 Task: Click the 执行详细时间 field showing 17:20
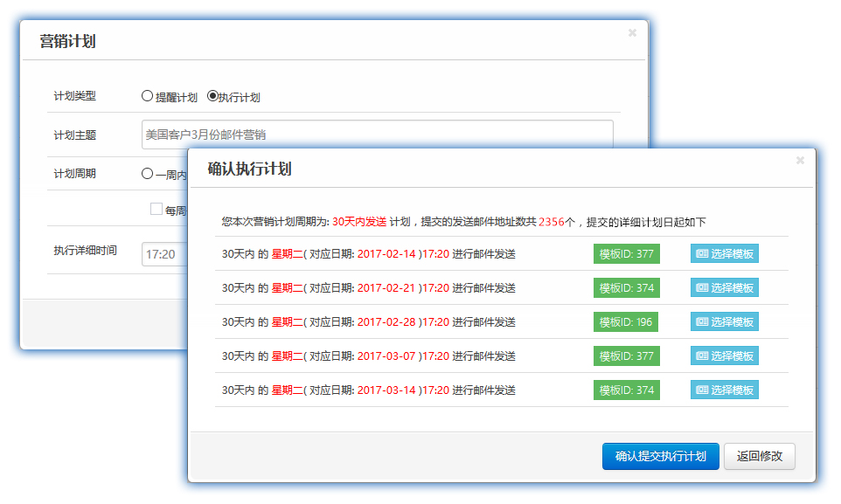pos(164,254)
